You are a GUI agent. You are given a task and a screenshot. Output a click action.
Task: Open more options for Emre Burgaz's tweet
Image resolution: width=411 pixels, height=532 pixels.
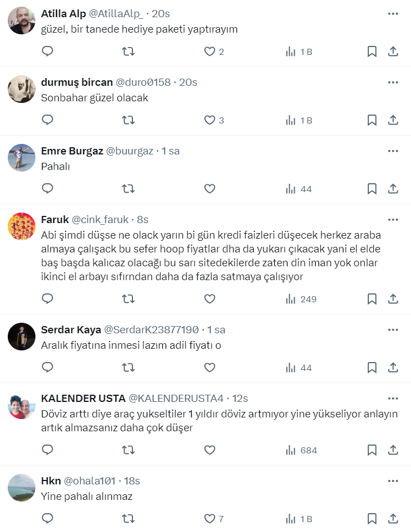[x=393, y=151]
